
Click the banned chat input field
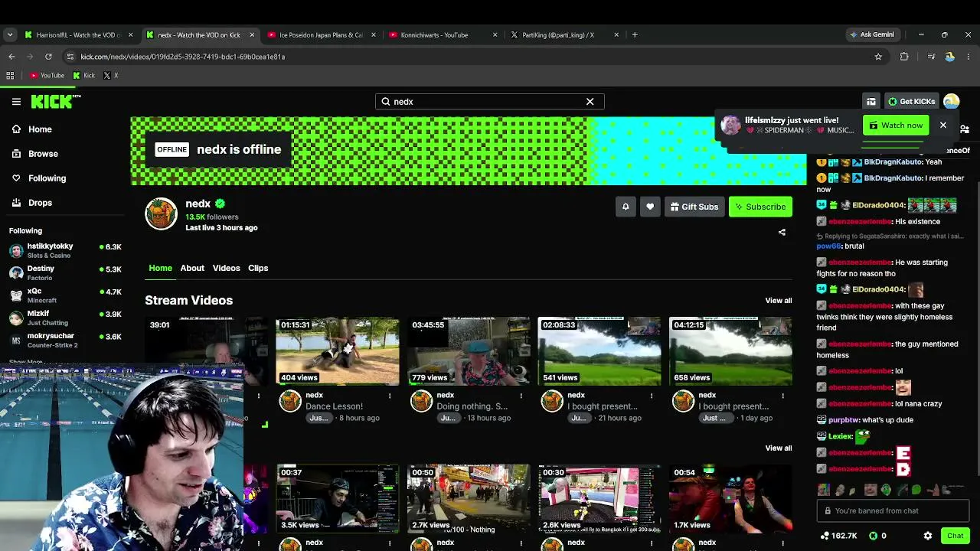(893, 510)
